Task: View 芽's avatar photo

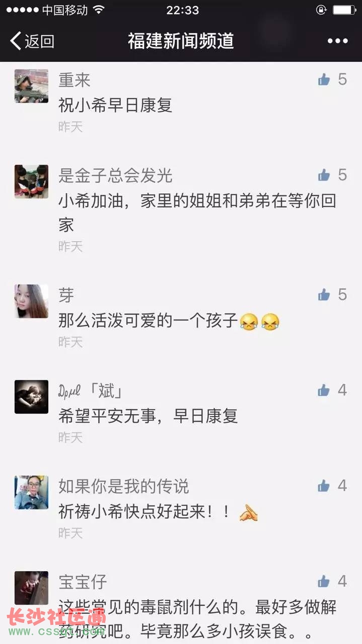Action: pos(31,301)
